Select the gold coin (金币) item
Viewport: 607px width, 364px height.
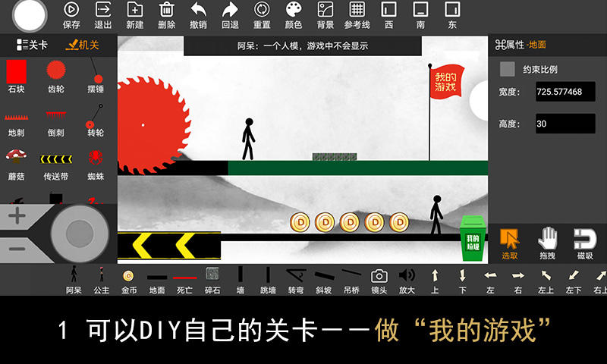tap(128, 279)
